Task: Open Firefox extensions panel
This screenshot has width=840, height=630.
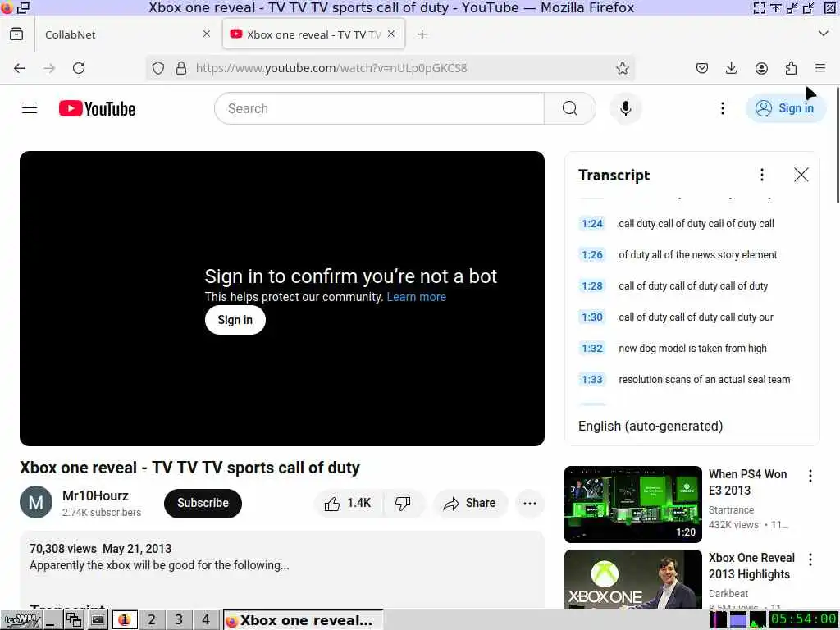Action: 791,68
